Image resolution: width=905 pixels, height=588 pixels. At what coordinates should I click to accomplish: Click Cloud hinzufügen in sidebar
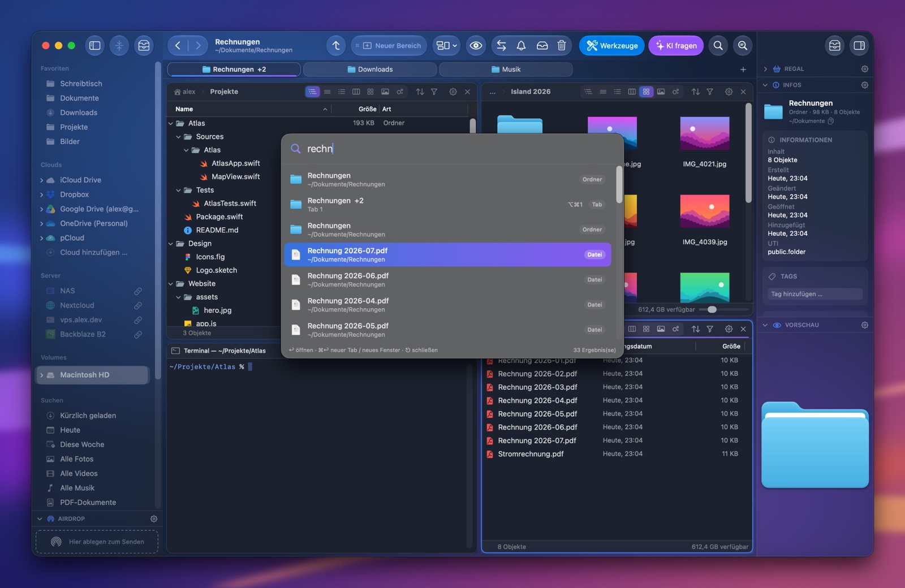(x=93, y=253)
